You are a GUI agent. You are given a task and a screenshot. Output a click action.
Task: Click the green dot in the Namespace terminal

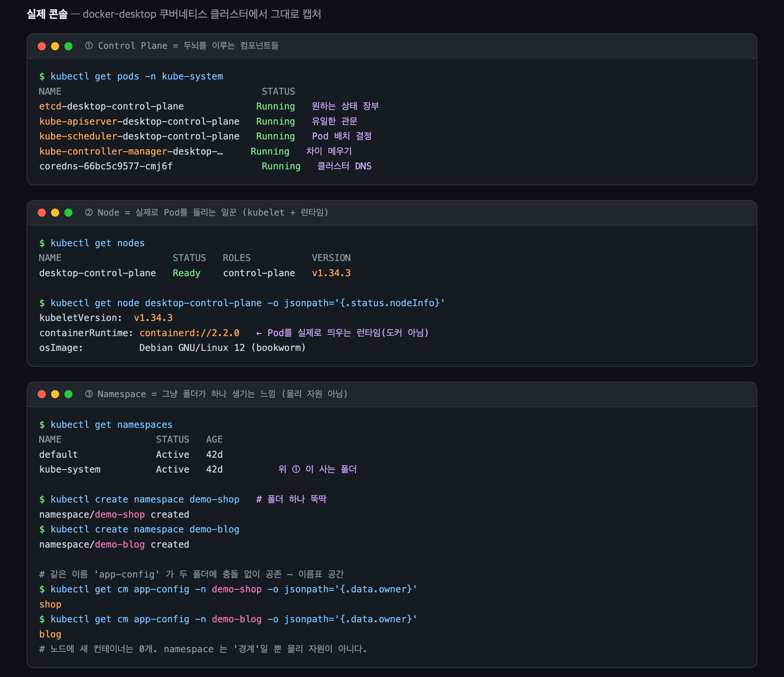click(68, 394)
